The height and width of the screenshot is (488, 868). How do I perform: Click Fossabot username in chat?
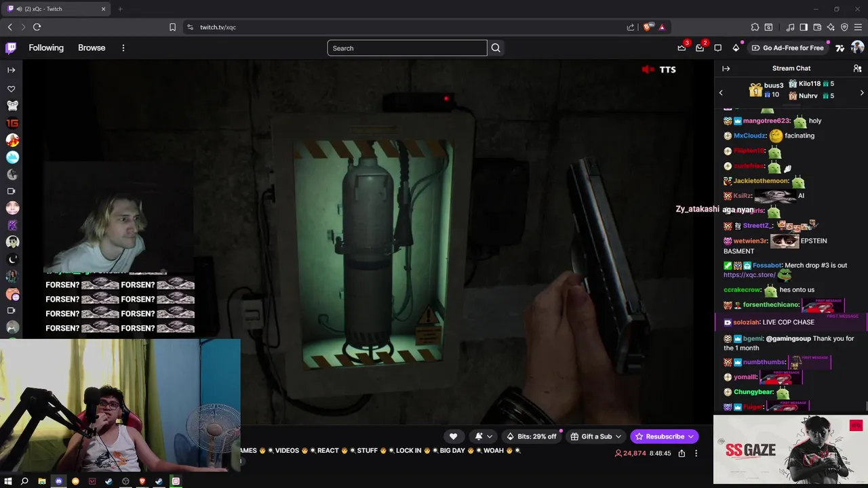pyautogui.click(x=766, y=265)
